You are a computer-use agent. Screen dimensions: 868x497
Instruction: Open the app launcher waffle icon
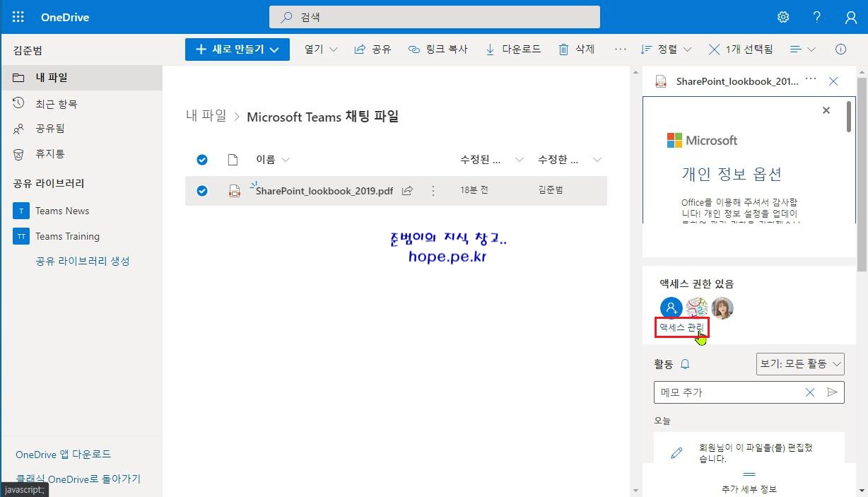tap(18, 17)
